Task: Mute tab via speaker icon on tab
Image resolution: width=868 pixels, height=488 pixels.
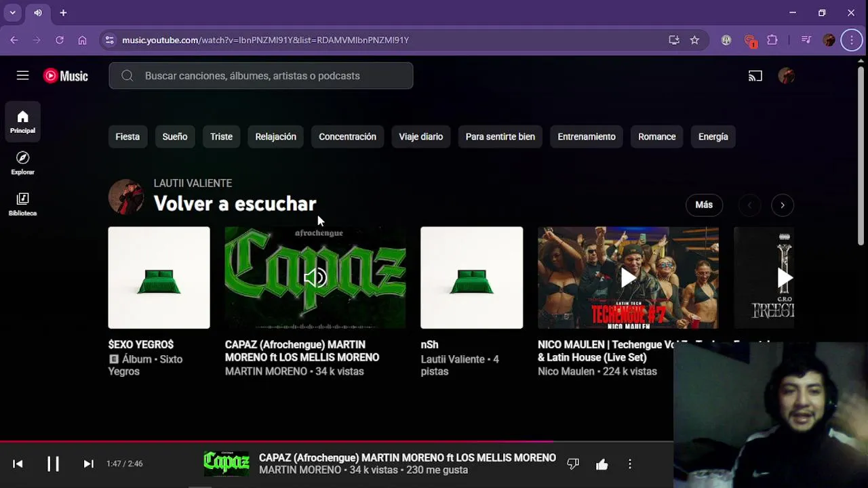Action: [38, 13]
